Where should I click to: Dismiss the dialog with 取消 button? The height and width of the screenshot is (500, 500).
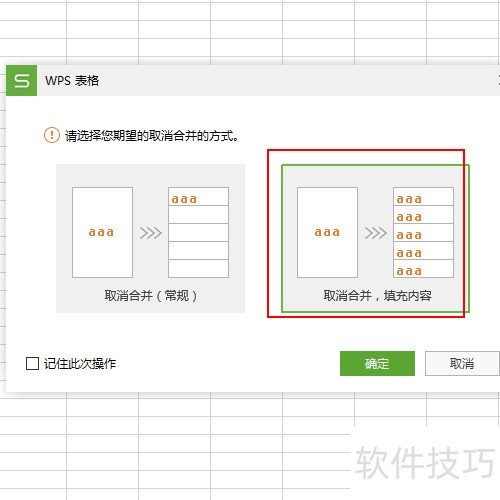(462, 363)
